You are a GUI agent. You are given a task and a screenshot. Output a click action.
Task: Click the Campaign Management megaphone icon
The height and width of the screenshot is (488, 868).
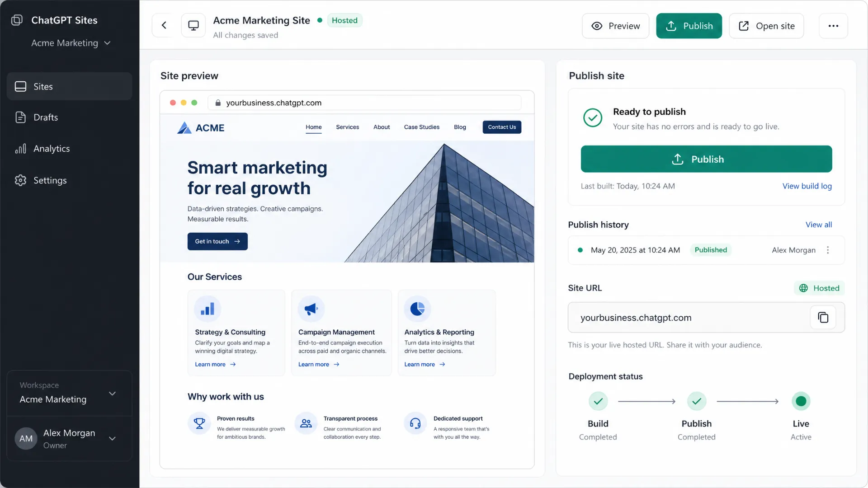coord(311,309)
